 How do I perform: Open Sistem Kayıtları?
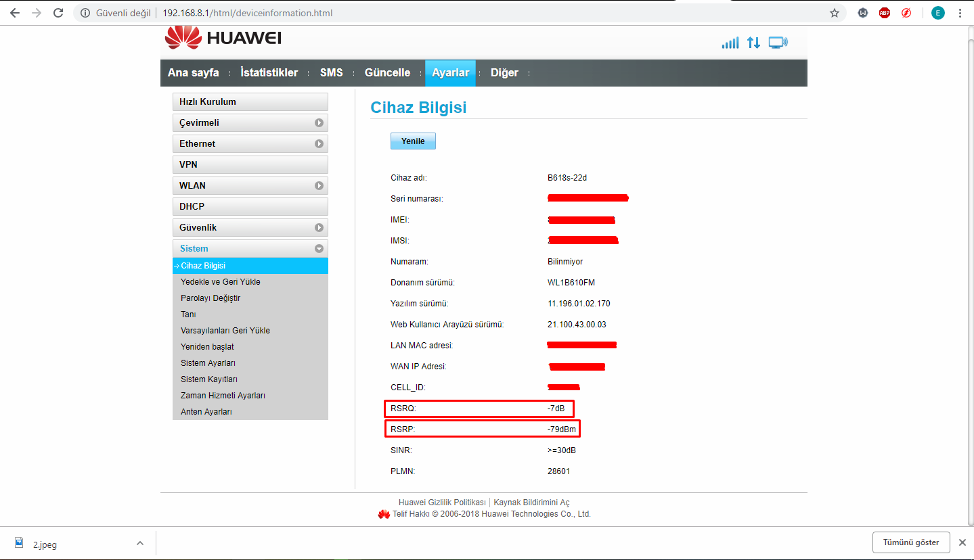pyautogui.click(x=209, y=379)
